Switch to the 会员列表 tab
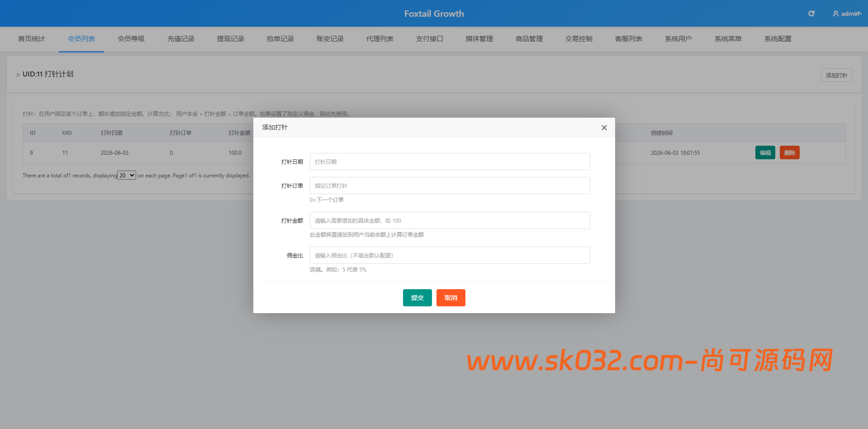The width and height of the screenshot is (868, 429). [81, 39]
